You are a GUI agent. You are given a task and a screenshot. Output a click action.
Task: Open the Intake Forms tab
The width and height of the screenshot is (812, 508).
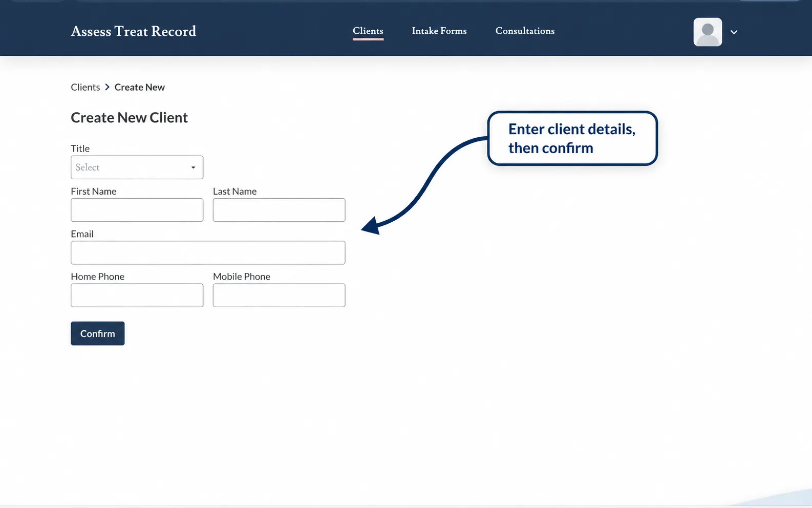click(439, 31)
